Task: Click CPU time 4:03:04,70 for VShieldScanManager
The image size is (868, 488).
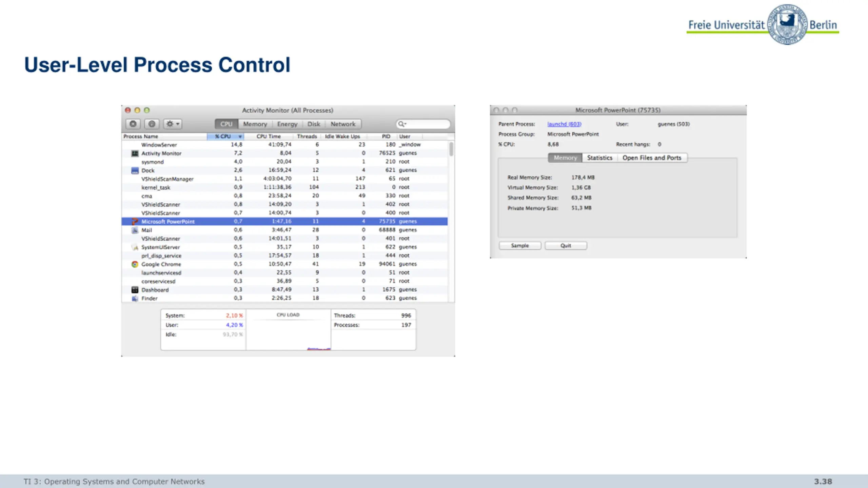Action: click(x=277, y=179)
